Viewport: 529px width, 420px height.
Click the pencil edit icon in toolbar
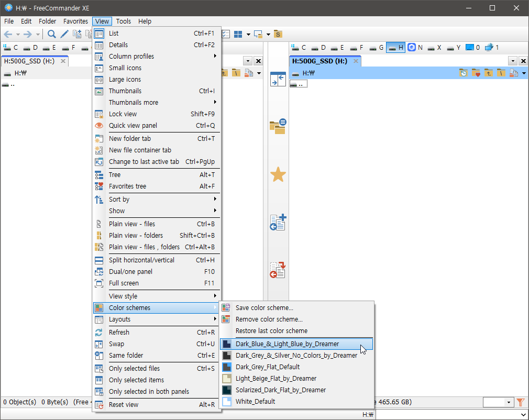(64, 34)
